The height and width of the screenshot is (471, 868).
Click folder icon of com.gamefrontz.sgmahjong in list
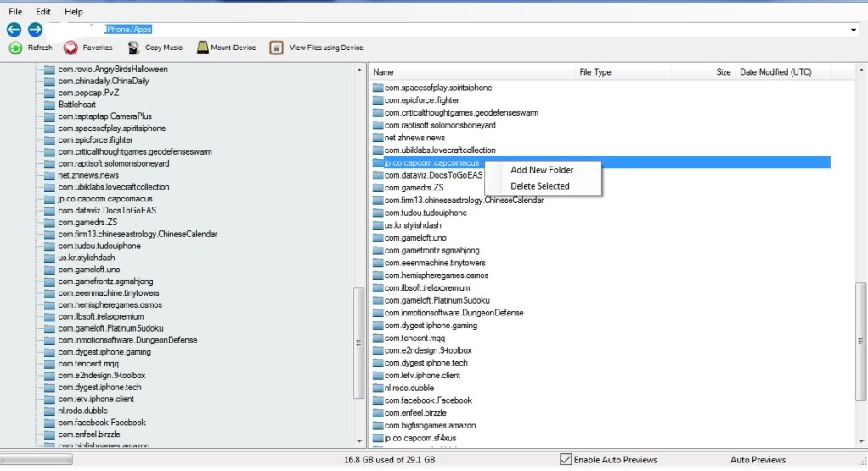coord(378,251)
